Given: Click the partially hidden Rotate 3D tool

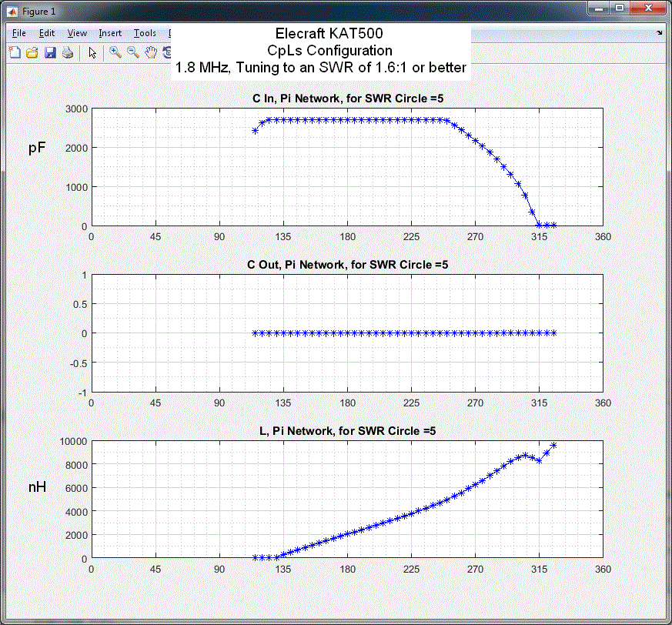Looking at the screenshot, I should (167, 53).
